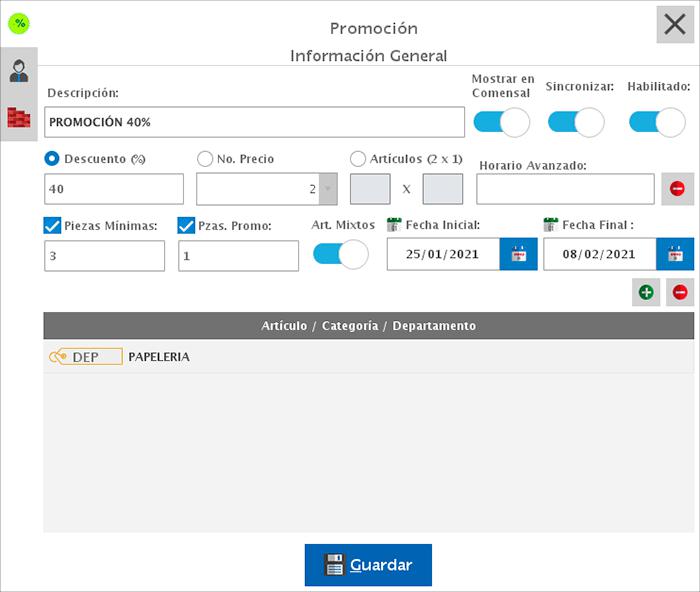Image resolution: width=700 pixels, height=592 pixels.
Task: Click the Guardar button
Action: pos(368,565)
